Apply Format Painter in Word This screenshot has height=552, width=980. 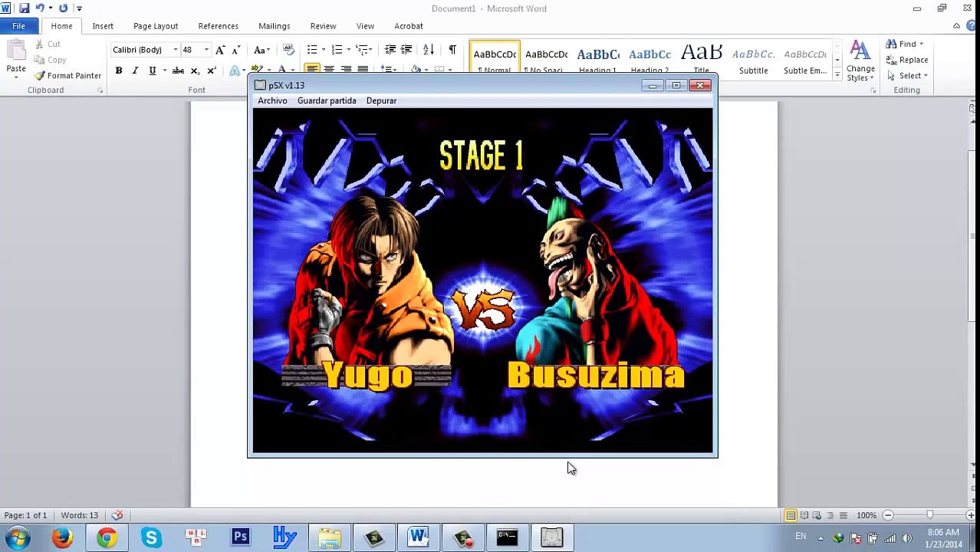point(67,76)
